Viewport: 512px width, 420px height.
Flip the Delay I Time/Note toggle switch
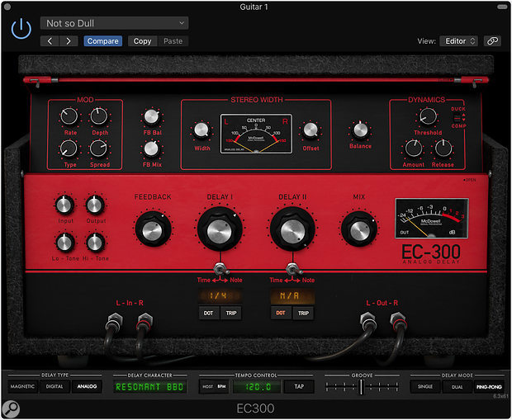[x=220, y=270]
